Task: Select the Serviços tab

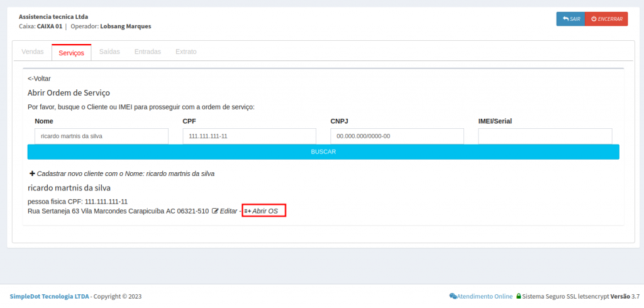Action: tap(71, 53)
